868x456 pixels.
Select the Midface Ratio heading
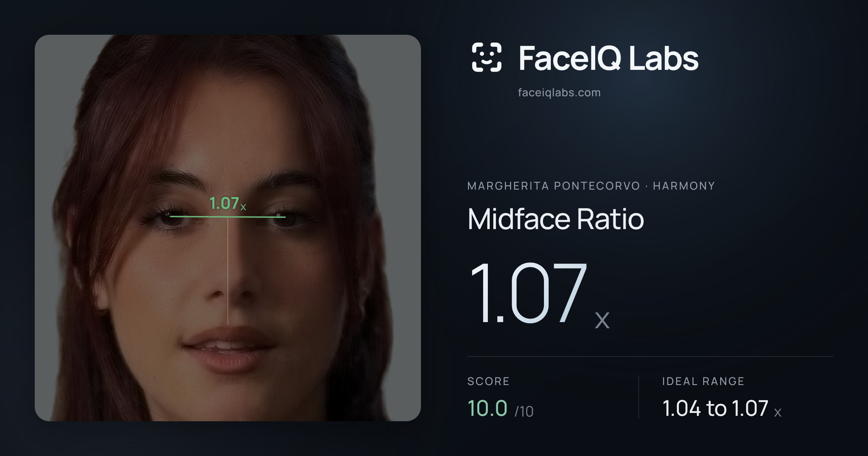pos(556,219)
